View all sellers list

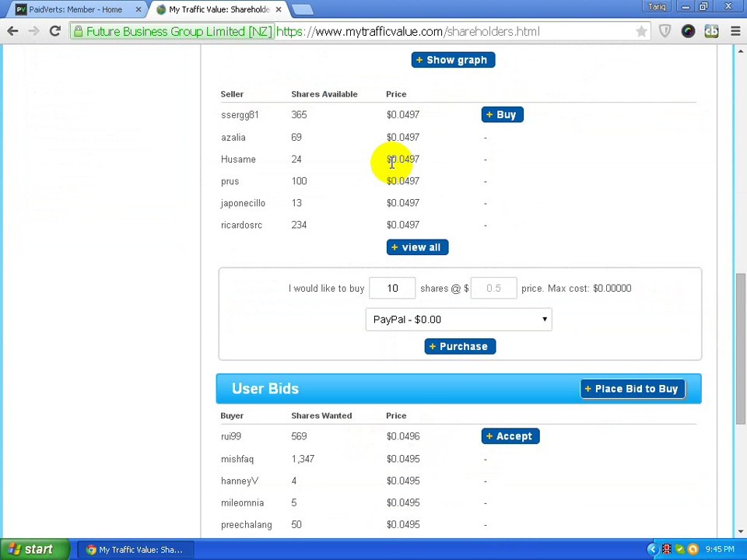click(417, 247)
